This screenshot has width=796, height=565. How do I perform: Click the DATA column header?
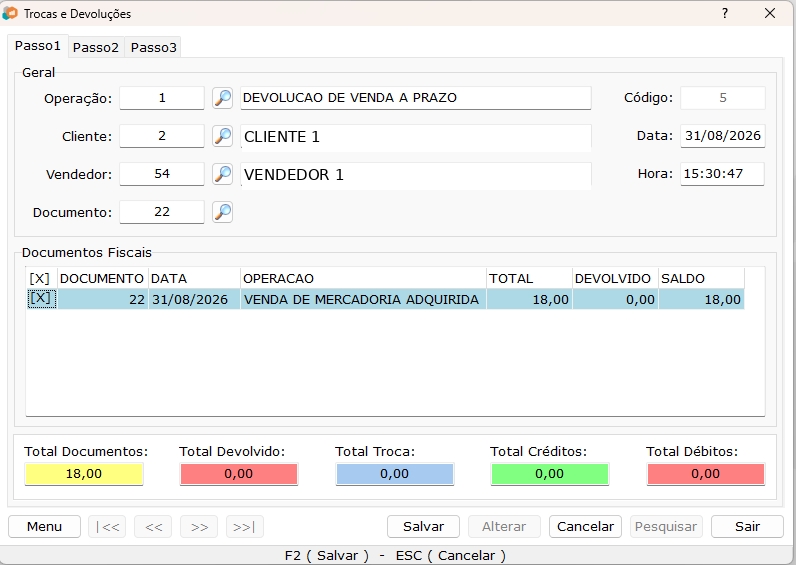tap(194, 278)
